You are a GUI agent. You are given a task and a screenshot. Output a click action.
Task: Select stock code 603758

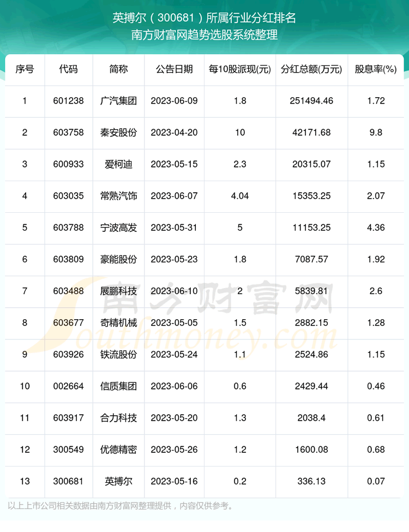(69, 133)
